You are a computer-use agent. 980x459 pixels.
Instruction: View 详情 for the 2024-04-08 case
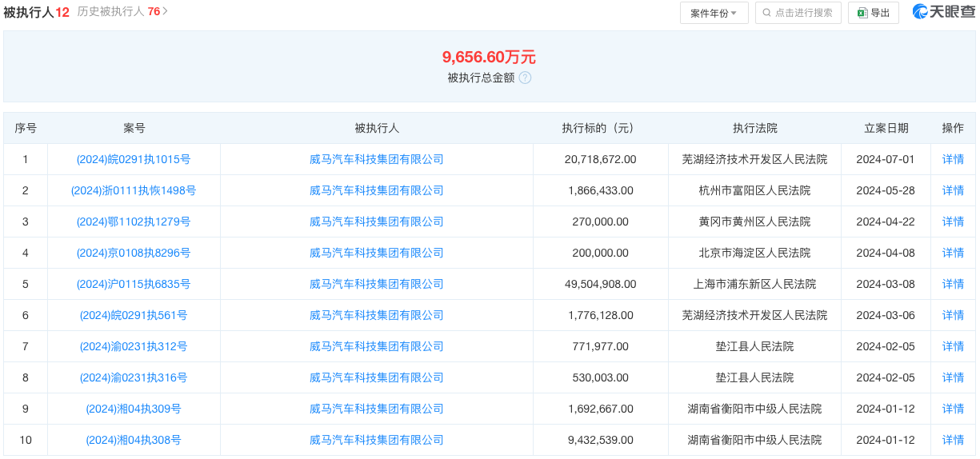click(953, 253)
